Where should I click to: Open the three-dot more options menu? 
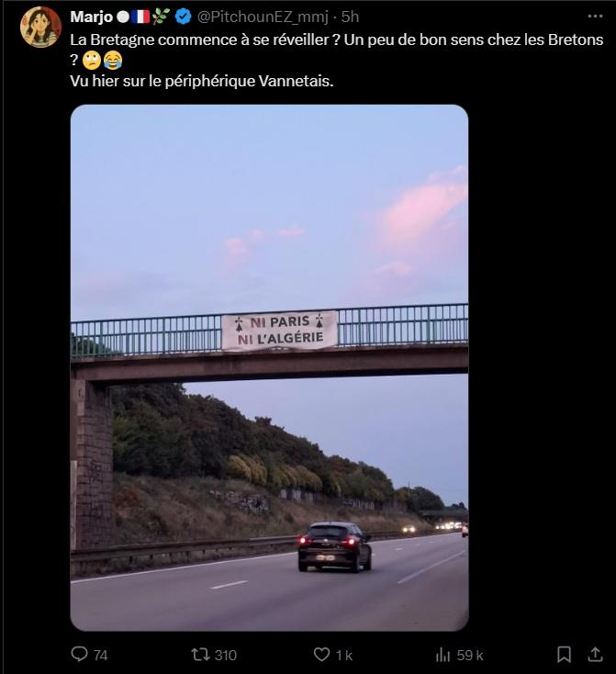click(x=595, y=17)
